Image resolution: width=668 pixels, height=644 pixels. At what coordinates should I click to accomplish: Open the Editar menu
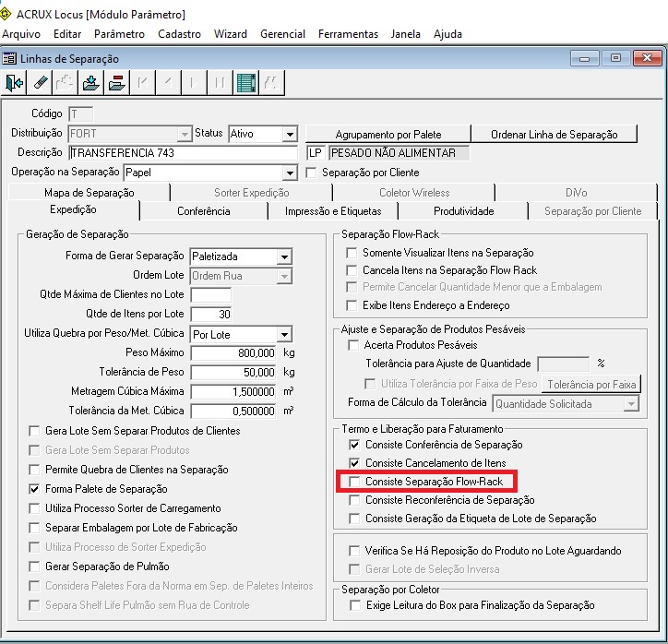67,34
